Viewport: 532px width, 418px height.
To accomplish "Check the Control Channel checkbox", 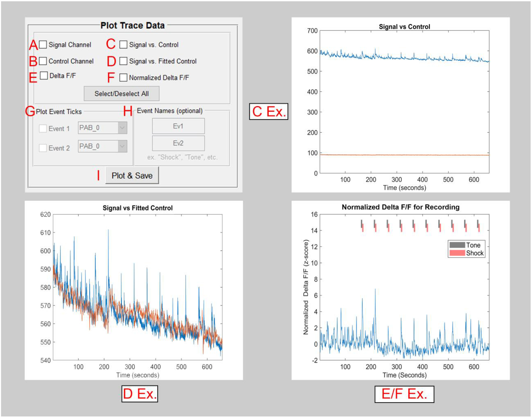I will [43, 61].
